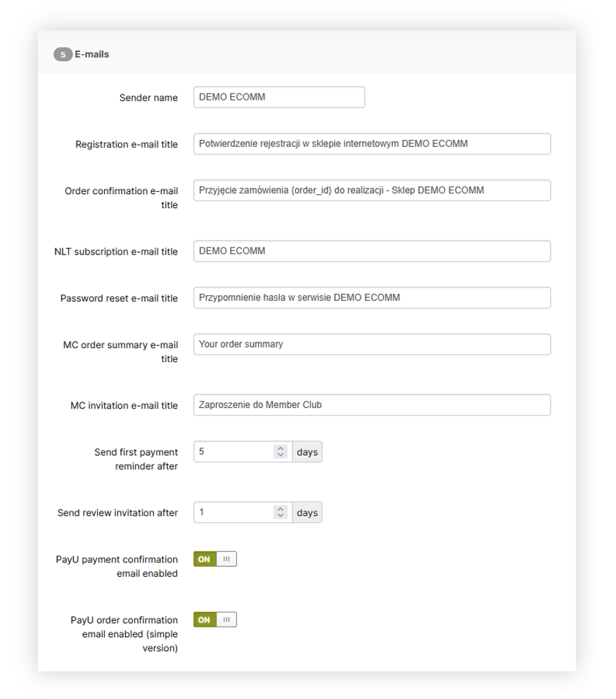Click the first payment reminder number box
The width and height of the screenshot is (616, 699).
tap(232, 451)
